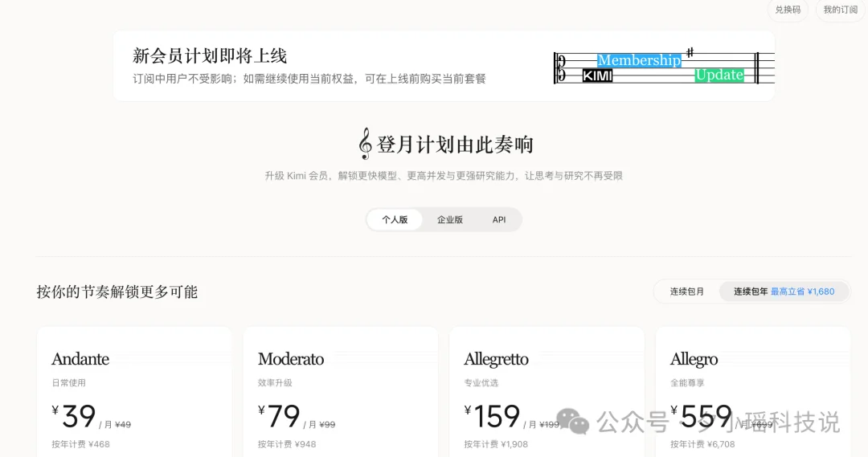Viewport: 868px width, 457px height.
Task: Choose 连续包年 yearly billing option
Action: [784, 292]
